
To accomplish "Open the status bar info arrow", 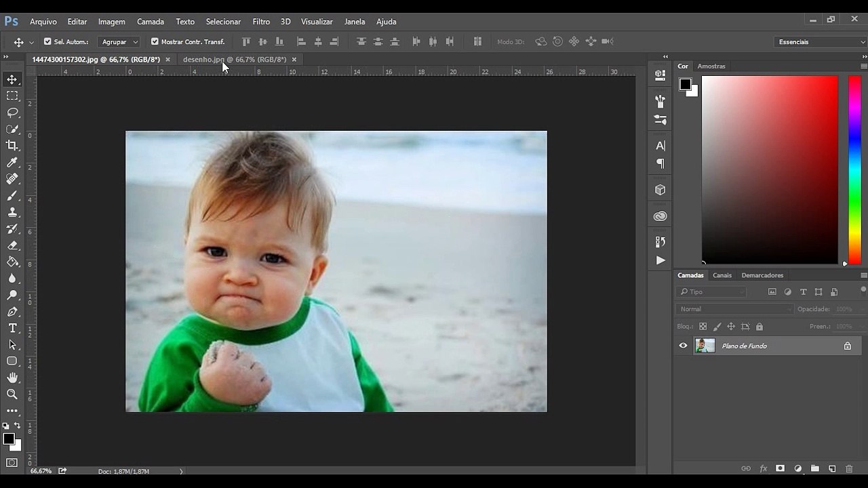I will click(x=181, y=471).
